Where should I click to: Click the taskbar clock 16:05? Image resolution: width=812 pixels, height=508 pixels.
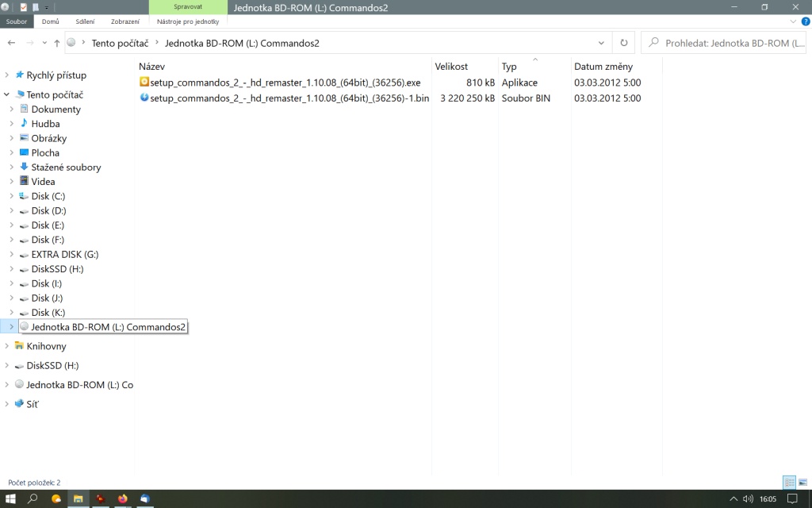pyautogui.click(x=768, y=498)
